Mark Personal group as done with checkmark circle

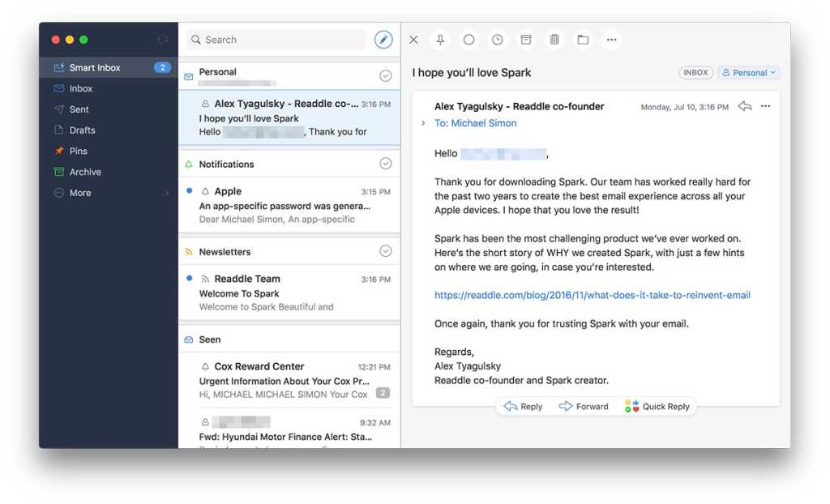386,75
